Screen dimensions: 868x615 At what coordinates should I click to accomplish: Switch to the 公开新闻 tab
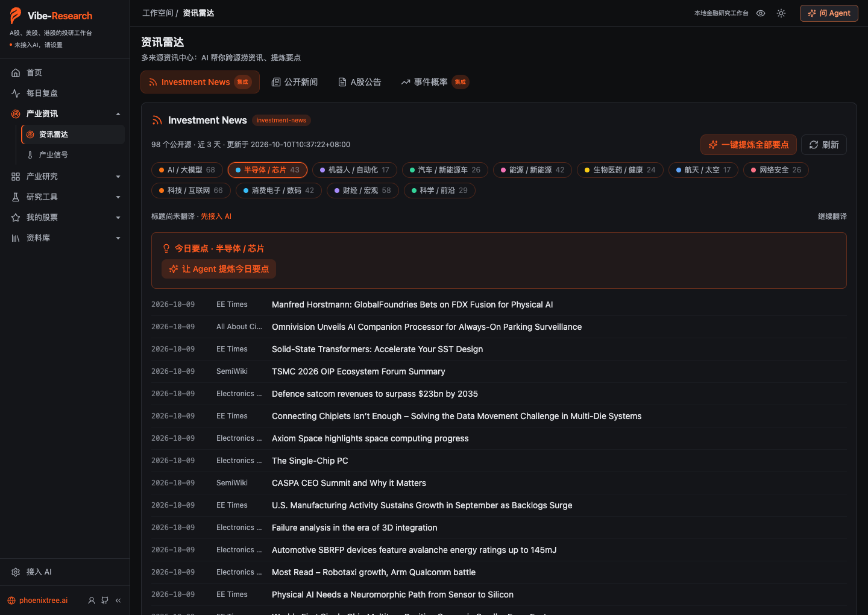click(295, 82)
